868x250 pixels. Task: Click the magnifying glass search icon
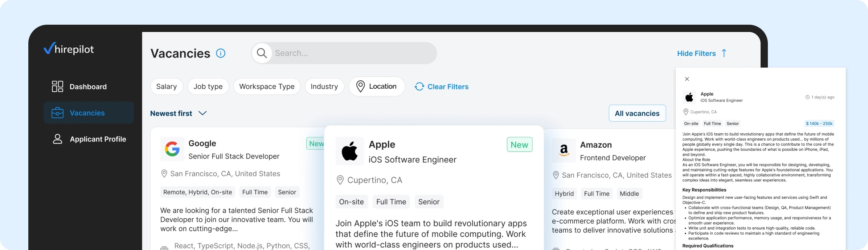pyautogui.click(x=262, y=53)
